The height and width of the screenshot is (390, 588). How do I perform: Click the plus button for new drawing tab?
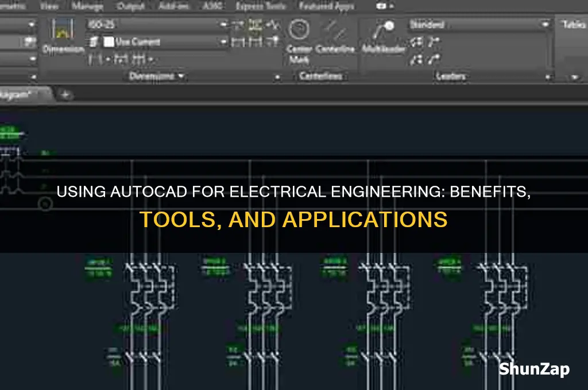click(65, 95)
